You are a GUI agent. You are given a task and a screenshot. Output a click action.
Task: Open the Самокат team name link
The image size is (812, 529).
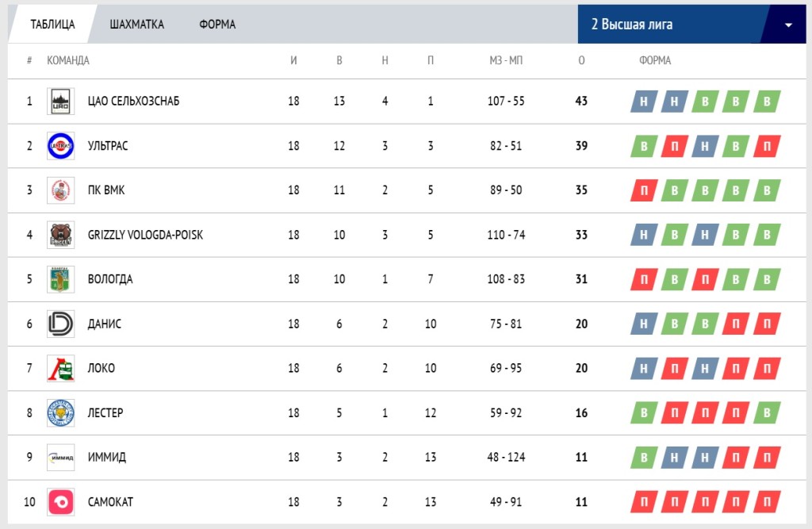110,502
